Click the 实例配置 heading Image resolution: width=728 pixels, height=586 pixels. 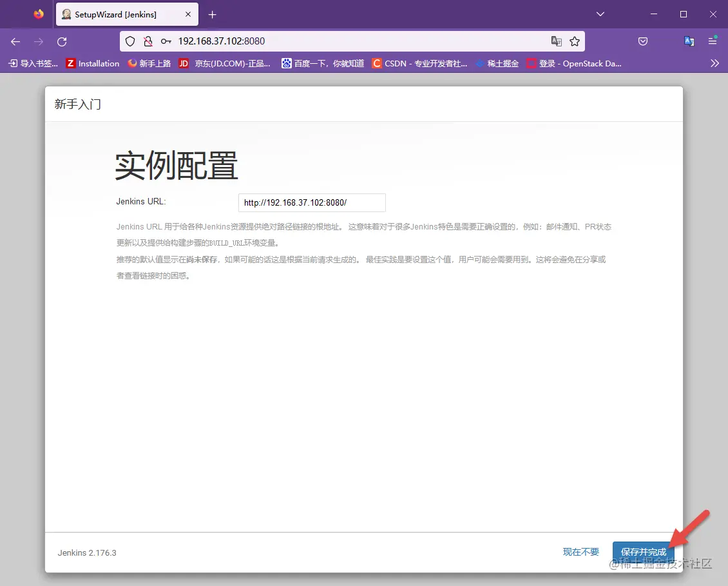pyautogui.click(x=177, y=166)
